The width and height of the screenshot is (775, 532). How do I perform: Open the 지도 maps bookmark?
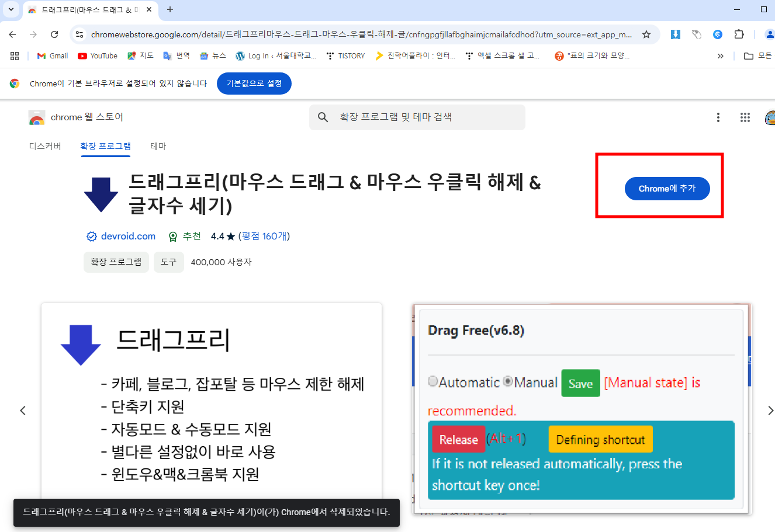pos(140,56)
